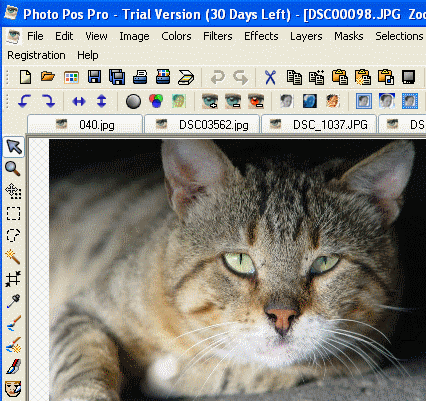This screenshot has width=426, height=401.
Task: Save all with double floppy icon
Action: click(x=117, y=77)
